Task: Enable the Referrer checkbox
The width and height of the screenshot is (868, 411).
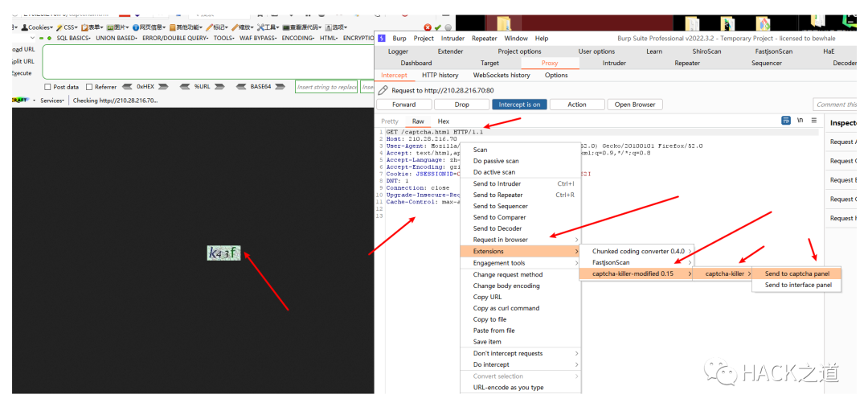Action: coord(89,87)
